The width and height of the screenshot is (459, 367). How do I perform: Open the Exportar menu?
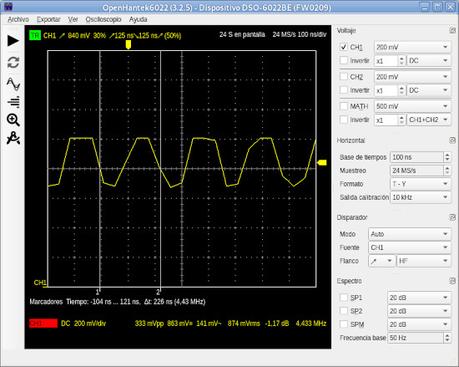pos(49,19)
